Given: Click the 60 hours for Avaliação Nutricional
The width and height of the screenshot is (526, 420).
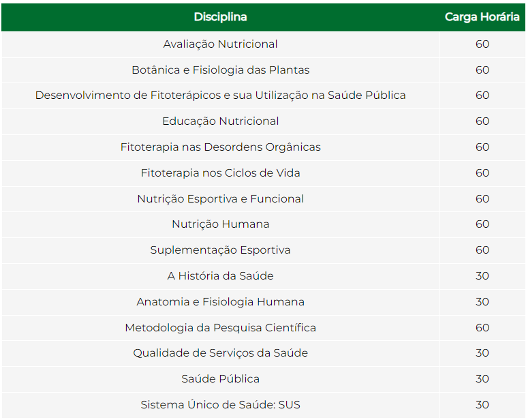Looking at the screenshot, I should tap(482, 44).
